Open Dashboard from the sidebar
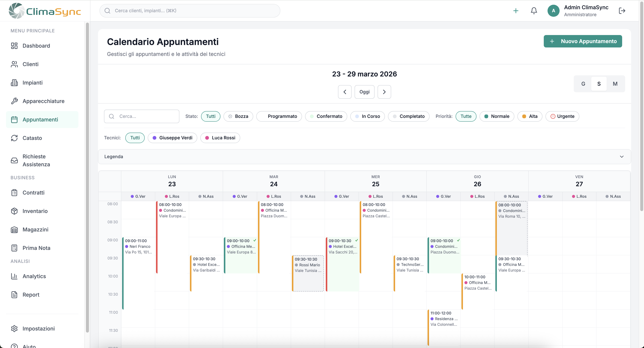 (x=36, y=46)
